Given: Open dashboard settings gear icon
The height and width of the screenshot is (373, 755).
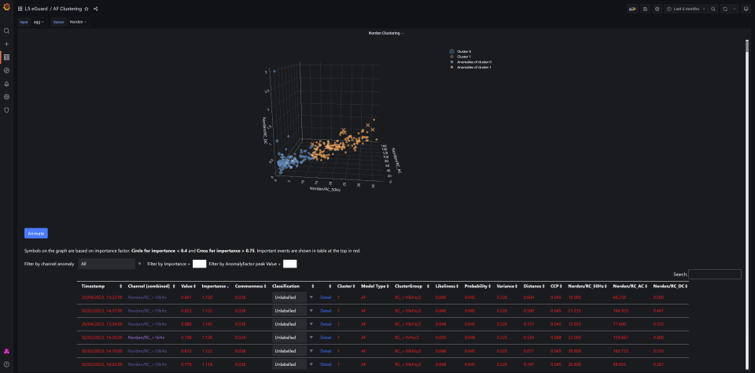Looking at the screenshot, I should pos(657,9).
